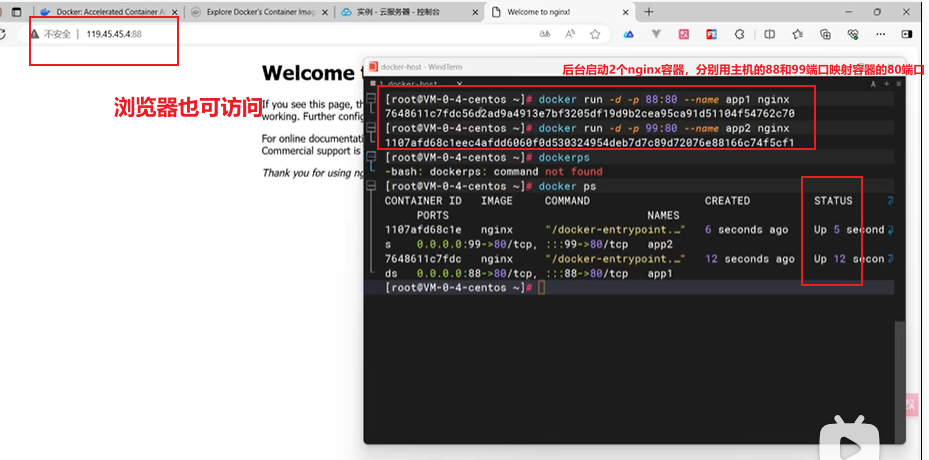Click the terminal cursor at the last prompt

541,288
